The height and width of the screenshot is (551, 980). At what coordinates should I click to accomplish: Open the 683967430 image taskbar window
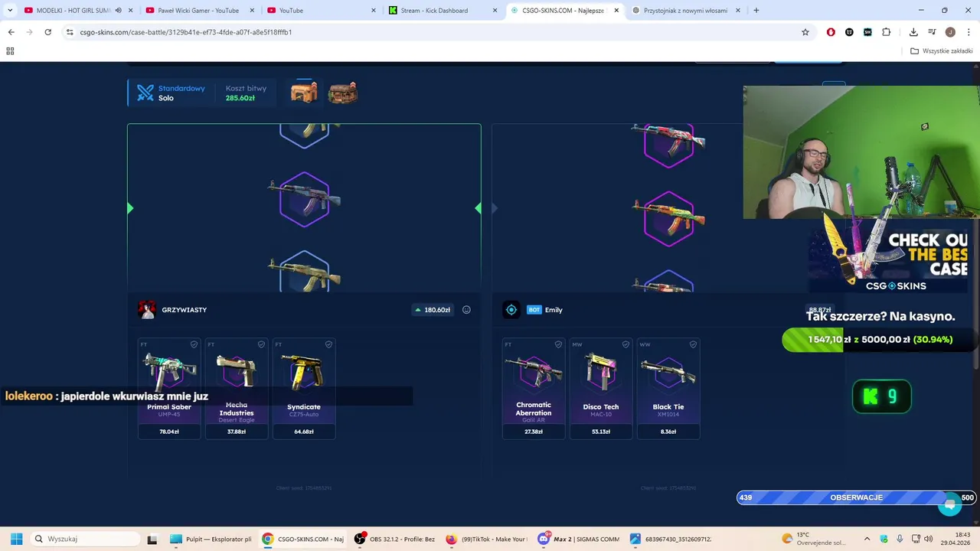point(671,539)
